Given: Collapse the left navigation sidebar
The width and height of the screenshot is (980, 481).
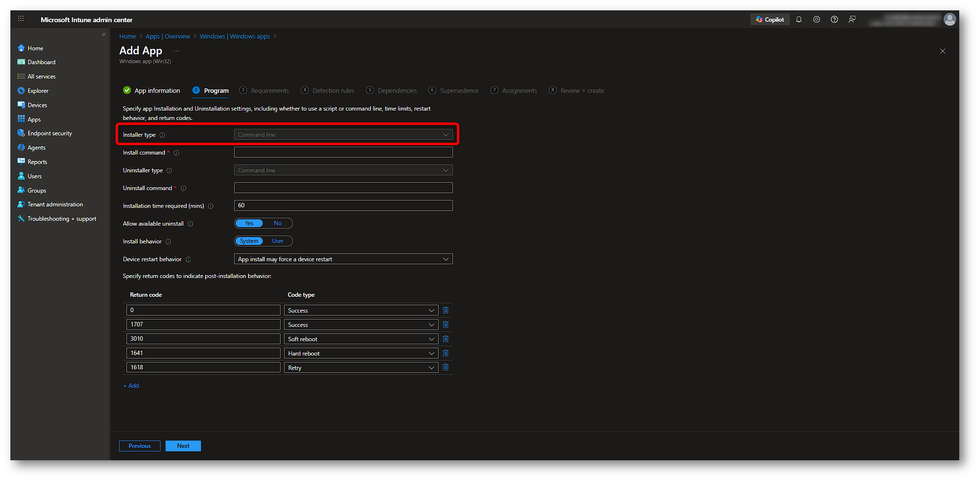Looking at the screenshot, I should 104,35.
